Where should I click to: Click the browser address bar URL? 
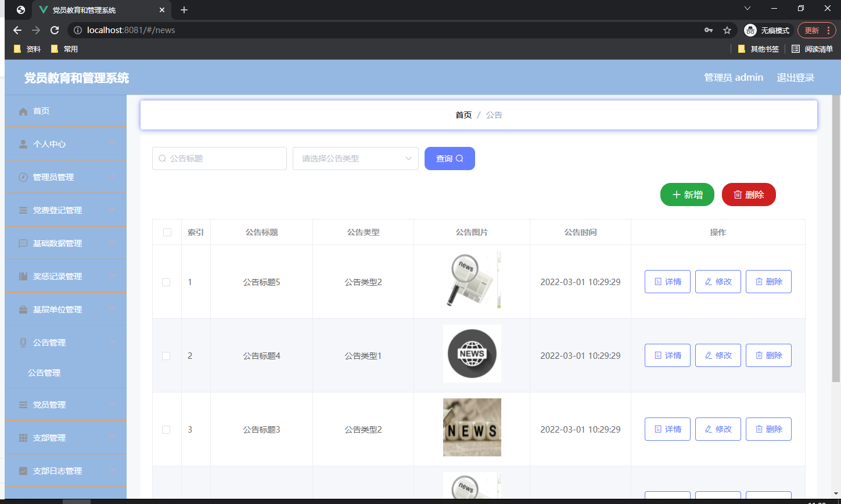pos(131,30)
